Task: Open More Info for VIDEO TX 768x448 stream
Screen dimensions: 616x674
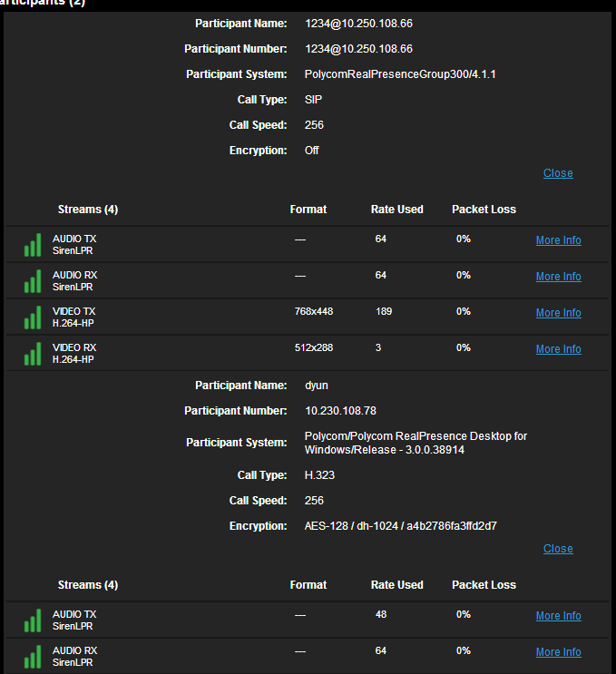Action: coord(559,313)
